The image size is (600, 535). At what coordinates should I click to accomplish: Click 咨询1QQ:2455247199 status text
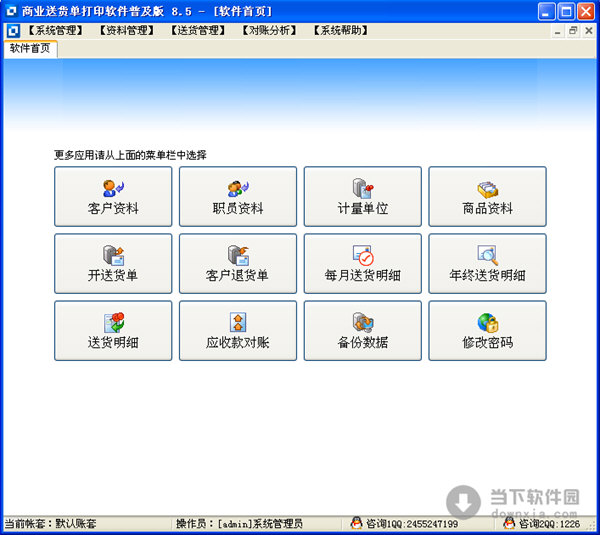pos(412,524)
